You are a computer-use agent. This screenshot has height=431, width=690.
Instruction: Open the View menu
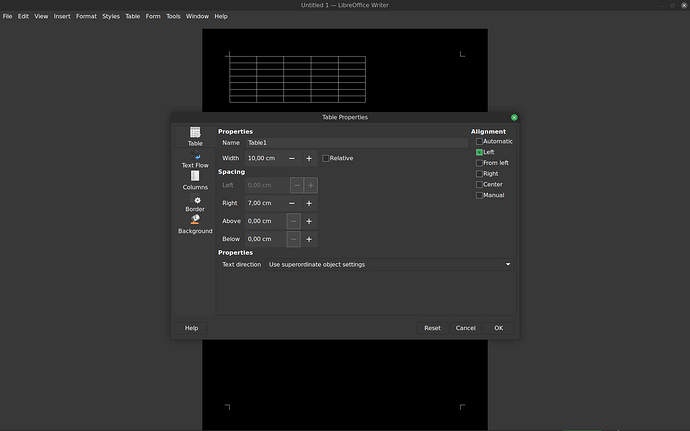[x=41, y=16]
